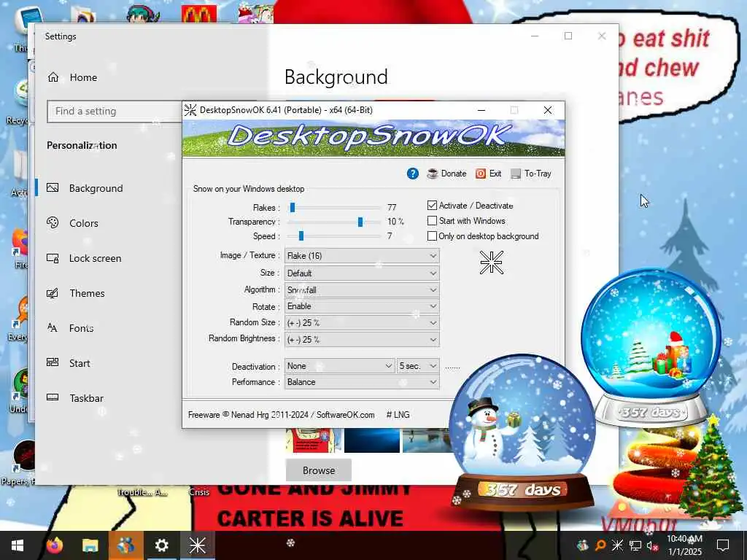Click the orange magnifier tray icon

click(x=600, y=545)
